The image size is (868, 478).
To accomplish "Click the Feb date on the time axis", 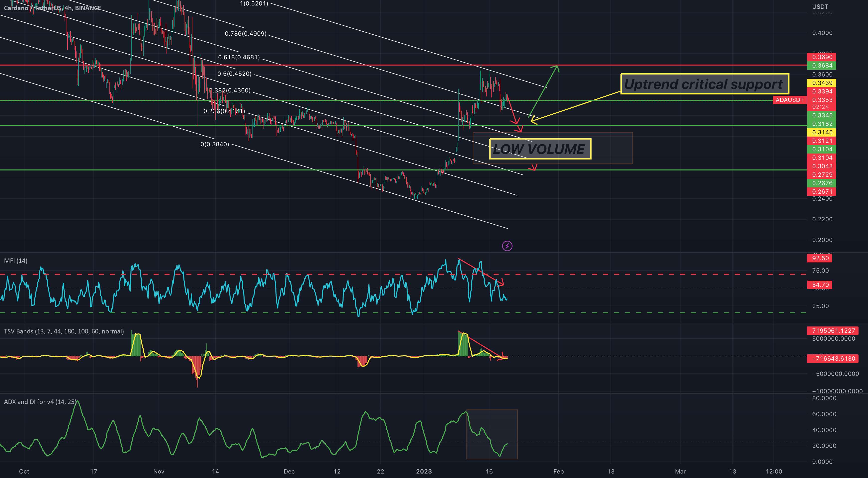I will (x=558, y=472).
